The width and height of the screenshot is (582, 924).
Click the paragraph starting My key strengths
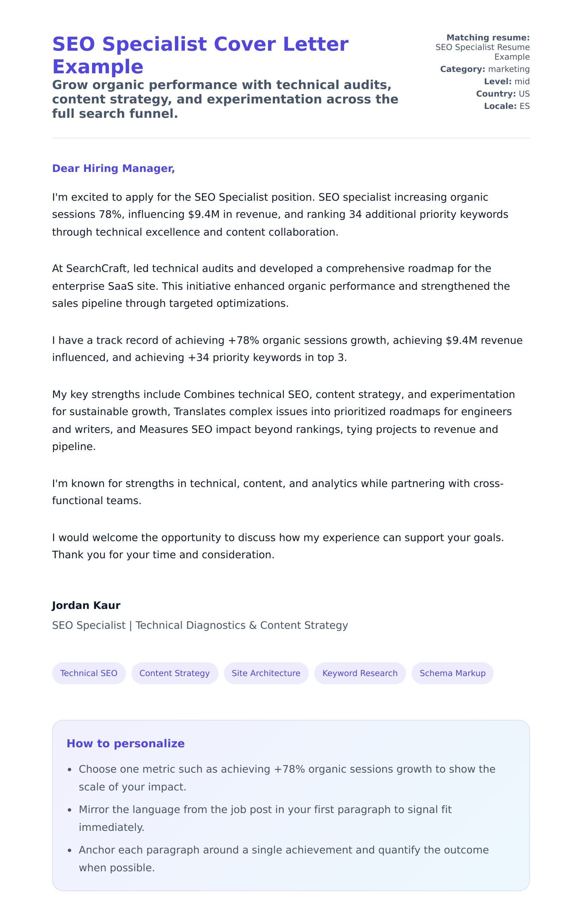[283, 420]
